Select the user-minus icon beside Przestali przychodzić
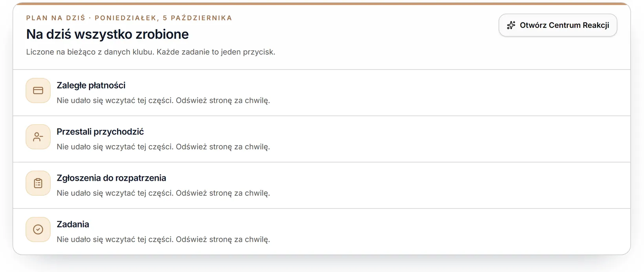 click(38, 137)
